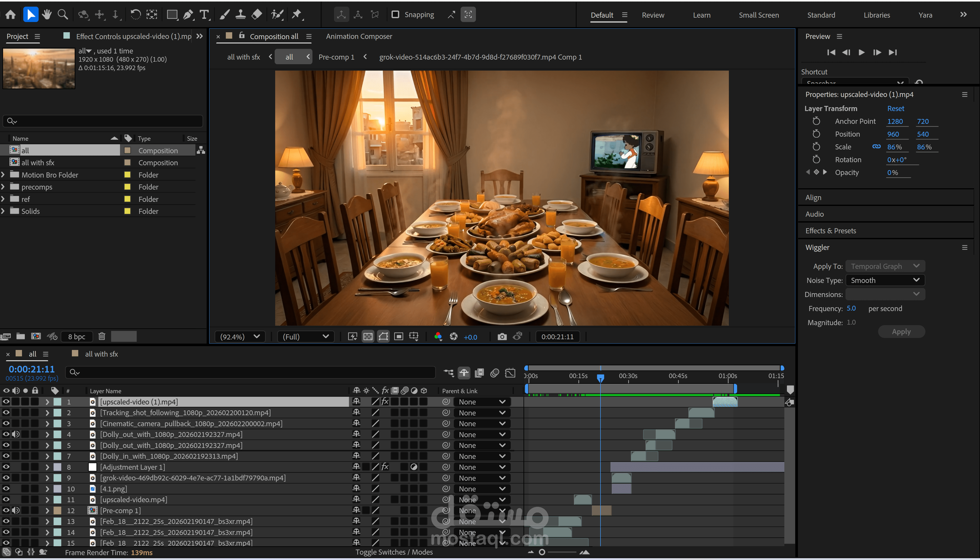
Task: Hide the Adjustment Layer 1 layer
Action: 6,467
